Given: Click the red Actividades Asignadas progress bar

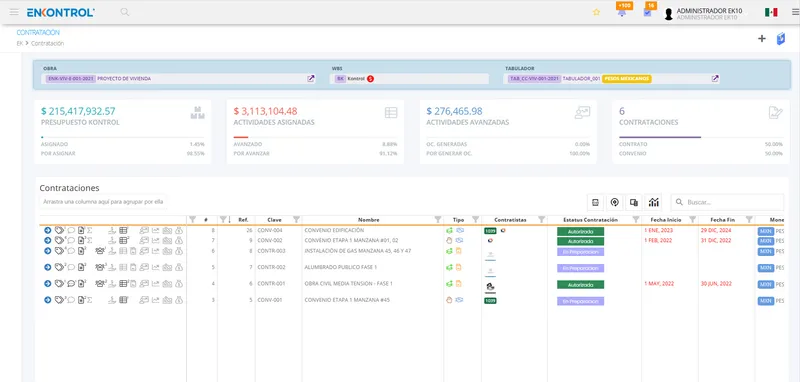Looking at the screenshot, I should [x=241, y=137].
